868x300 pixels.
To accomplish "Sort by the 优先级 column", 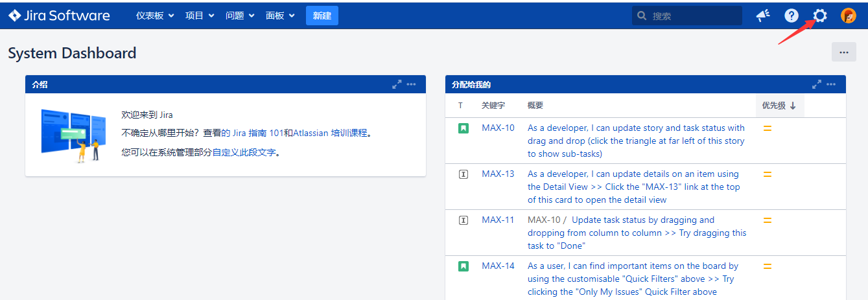I will [779, 106].
